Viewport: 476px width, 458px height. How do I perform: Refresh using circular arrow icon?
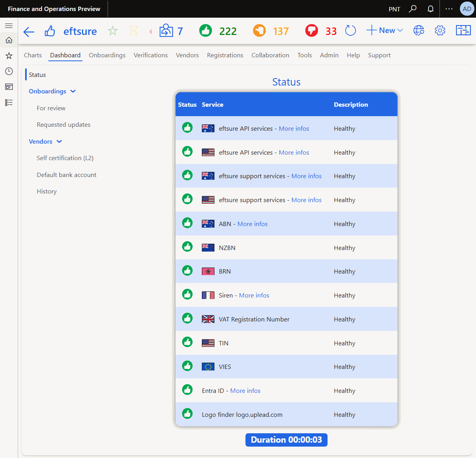click(x=350, y=31)
